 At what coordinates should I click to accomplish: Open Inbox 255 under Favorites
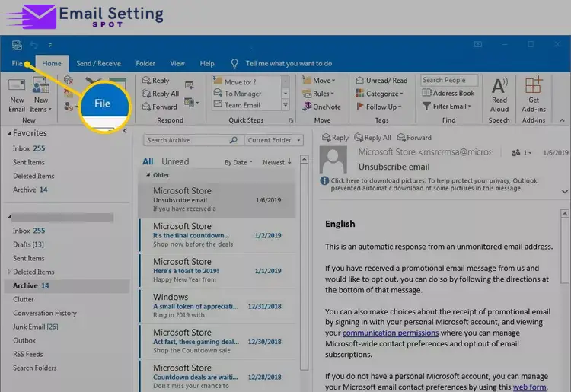coord(29,148)
